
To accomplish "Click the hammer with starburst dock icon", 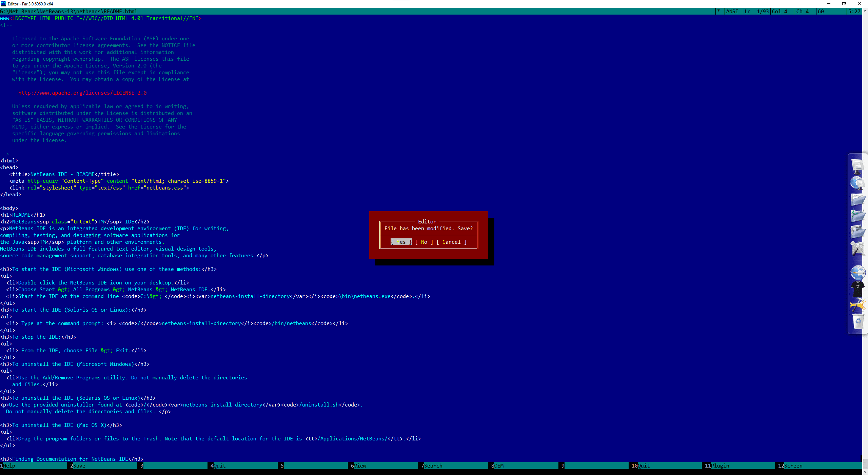I will (857, 305).
